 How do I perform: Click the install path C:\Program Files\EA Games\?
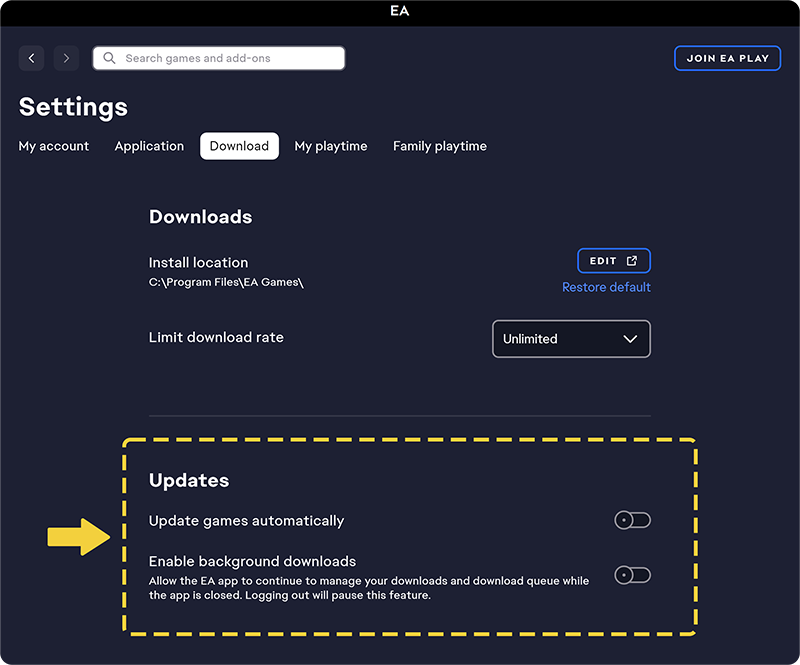(x=226, y=282)
